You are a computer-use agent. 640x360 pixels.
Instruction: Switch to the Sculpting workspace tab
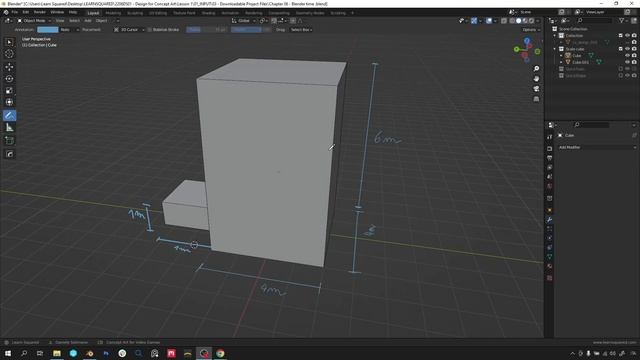tap(135, 13)
